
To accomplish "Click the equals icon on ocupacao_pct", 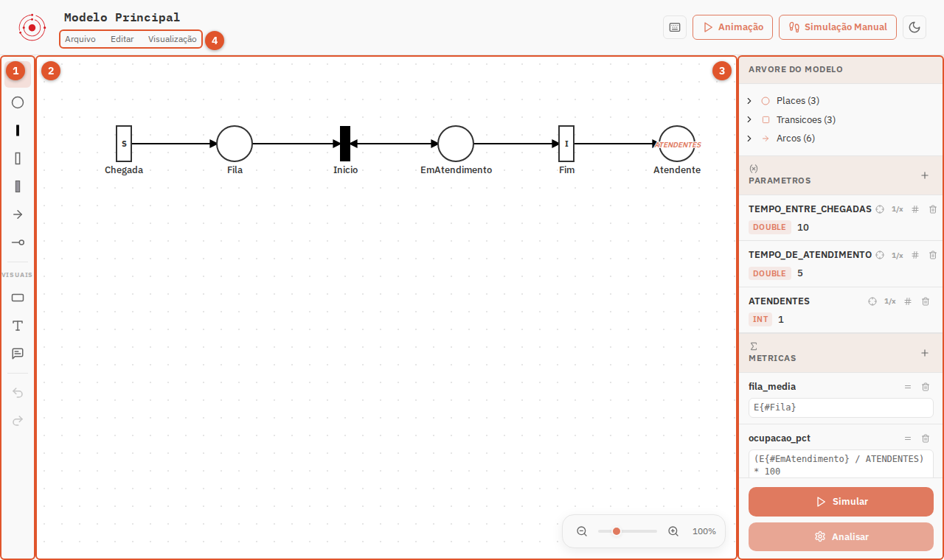I will pyautogui.click(x=908, y=438).
